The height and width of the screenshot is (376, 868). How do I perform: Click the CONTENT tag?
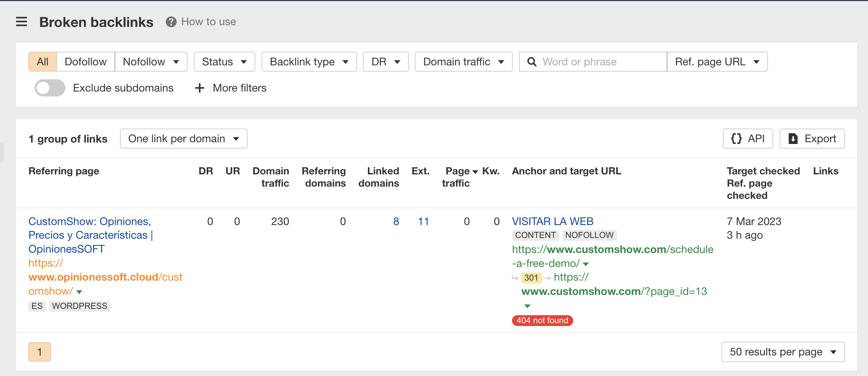[x=535, y=235]
